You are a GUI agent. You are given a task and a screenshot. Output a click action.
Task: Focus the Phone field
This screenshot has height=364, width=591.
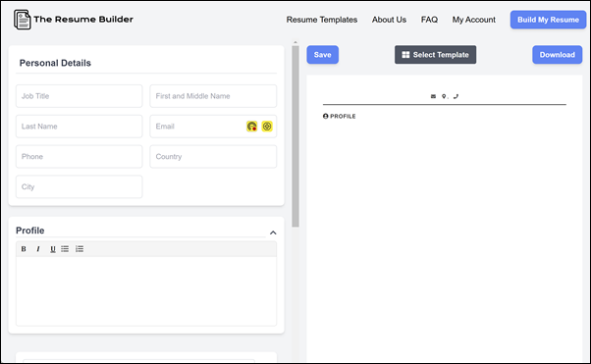point(80,156)
